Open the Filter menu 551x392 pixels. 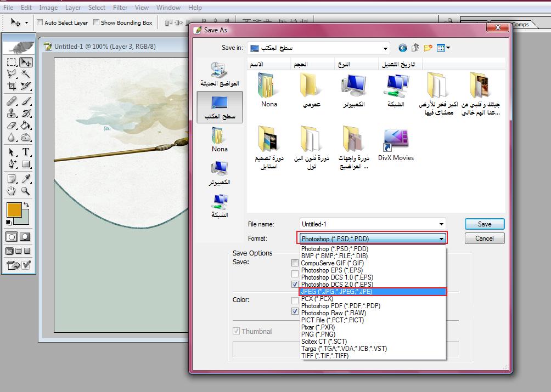[120, 8]
